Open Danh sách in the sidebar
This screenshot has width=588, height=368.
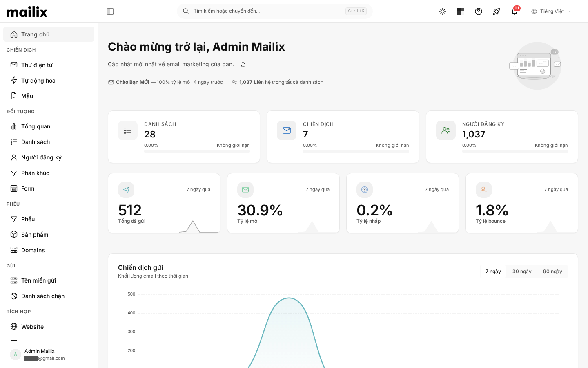[x=49, y=142]
